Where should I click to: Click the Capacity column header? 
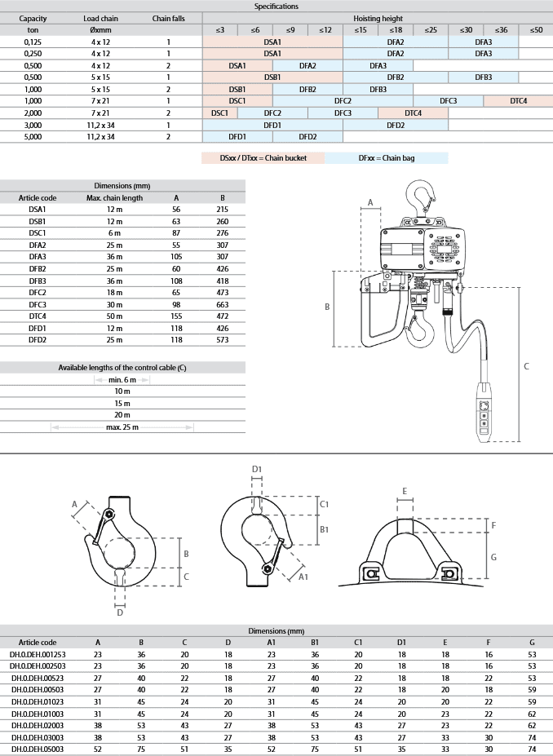32,17
